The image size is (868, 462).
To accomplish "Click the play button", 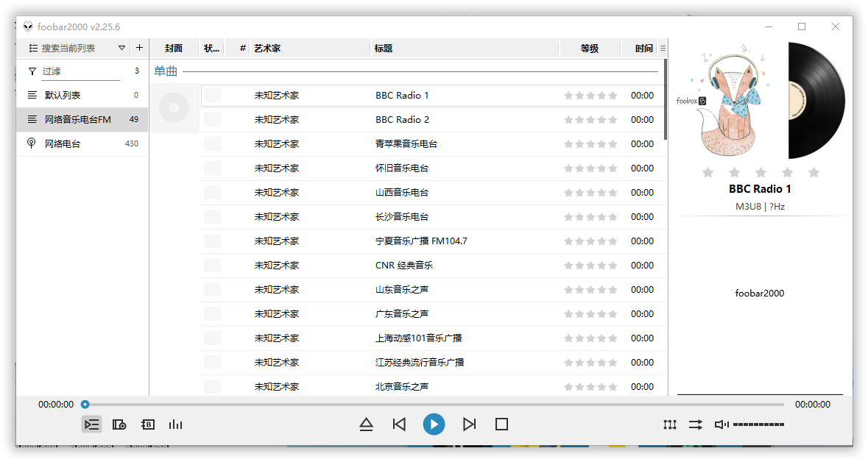I will (434, 424).
